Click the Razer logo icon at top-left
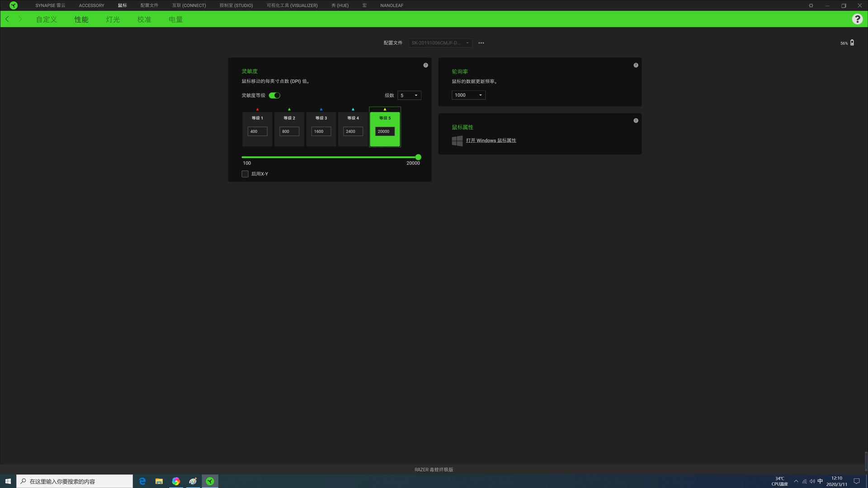The width and height of the screenshot is (868, 488). 14,5
